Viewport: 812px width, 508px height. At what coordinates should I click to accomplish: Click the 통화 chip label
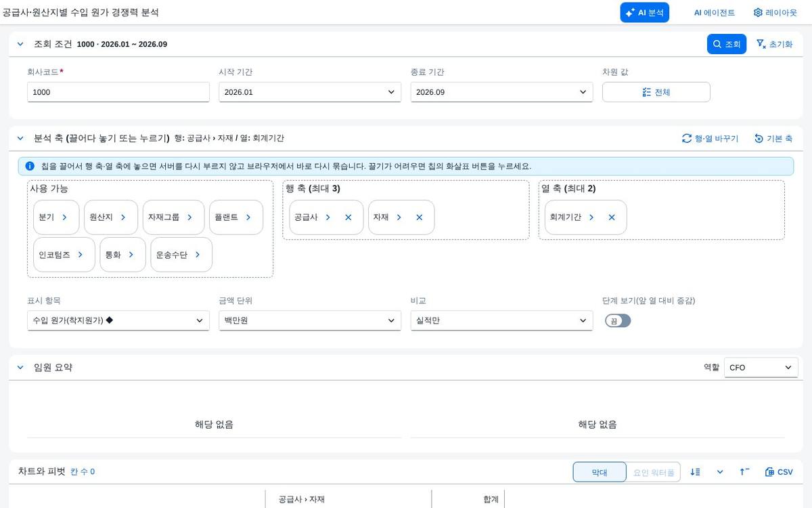[x=113, y=255]
